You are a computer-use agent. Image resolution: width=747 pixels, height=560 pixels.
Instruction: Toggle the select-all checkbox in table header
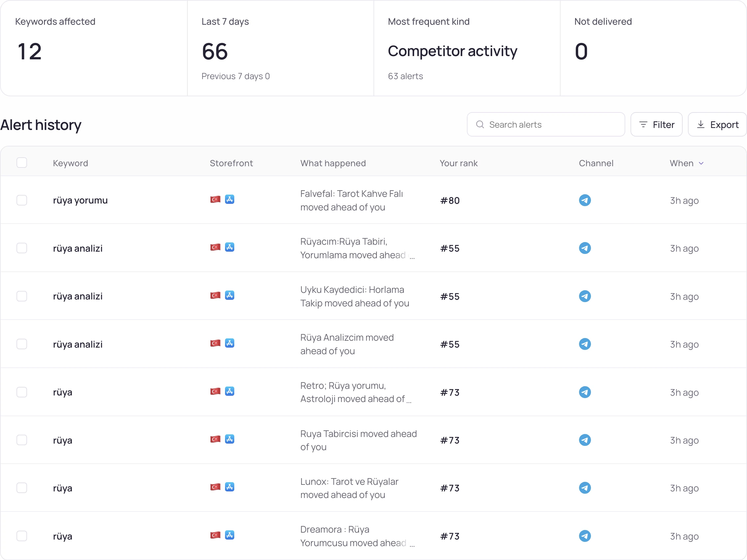[x=22, y=163]
